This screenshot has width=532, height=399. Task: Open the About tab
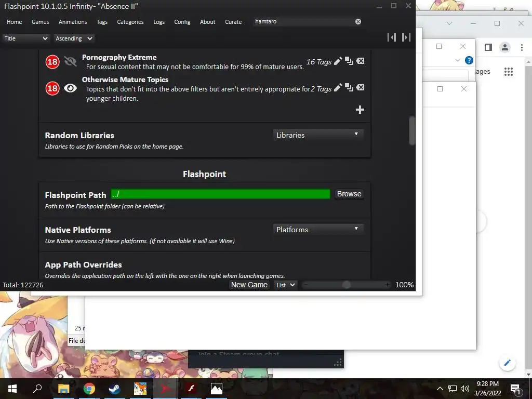pyautogui.click(x=207, y=22)
